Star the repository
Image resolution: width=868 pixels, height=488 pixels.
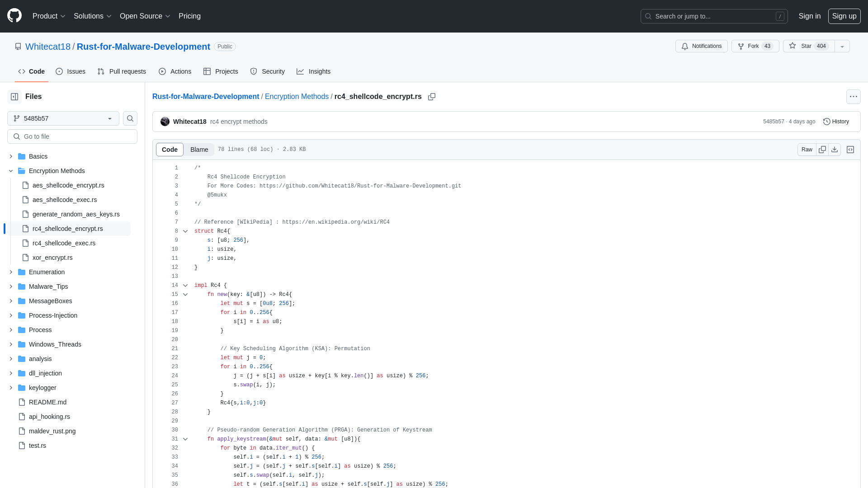[809, 46]
